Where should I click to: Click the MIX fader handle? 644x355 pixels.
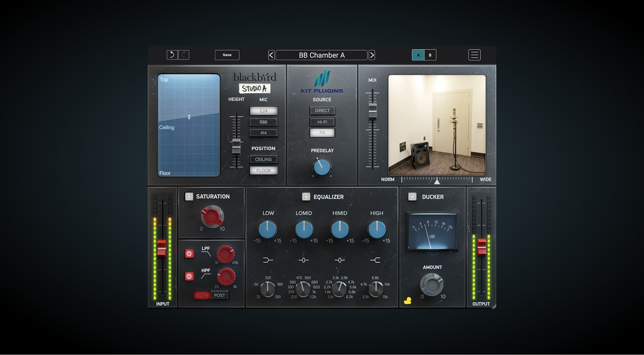pyautogui.click(x=373, y=111)
